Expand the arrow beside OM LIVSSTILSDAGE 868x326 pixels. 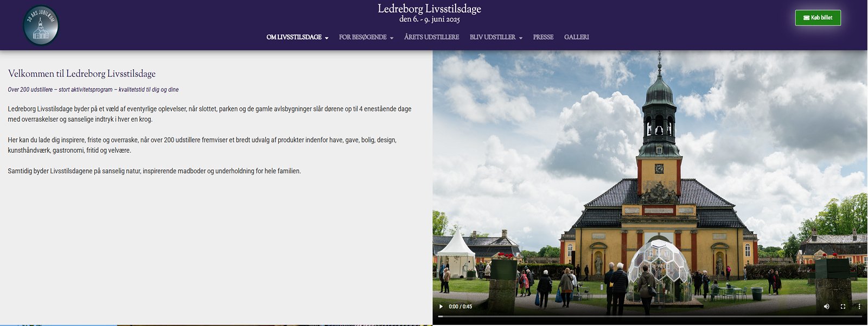coord(327,38)
